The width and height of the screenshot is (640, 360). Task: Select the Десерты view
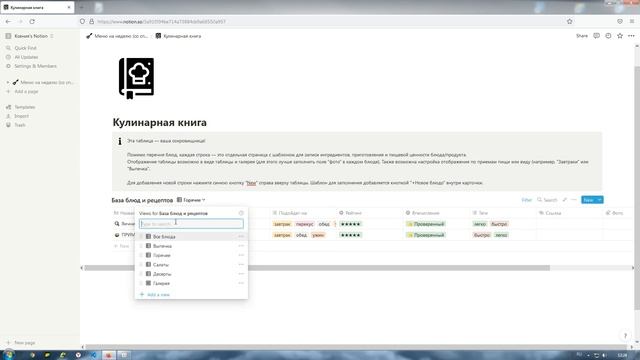(191, 274)
